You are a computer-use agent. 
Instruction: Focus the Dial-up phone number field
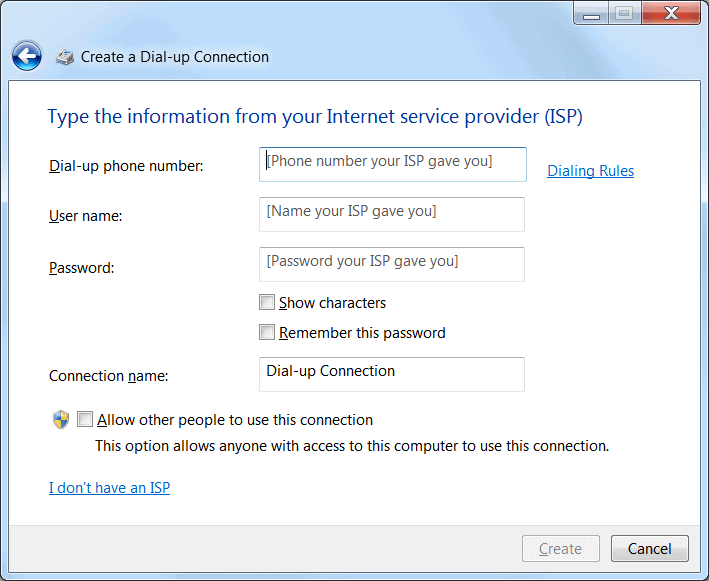coord(392,165)
